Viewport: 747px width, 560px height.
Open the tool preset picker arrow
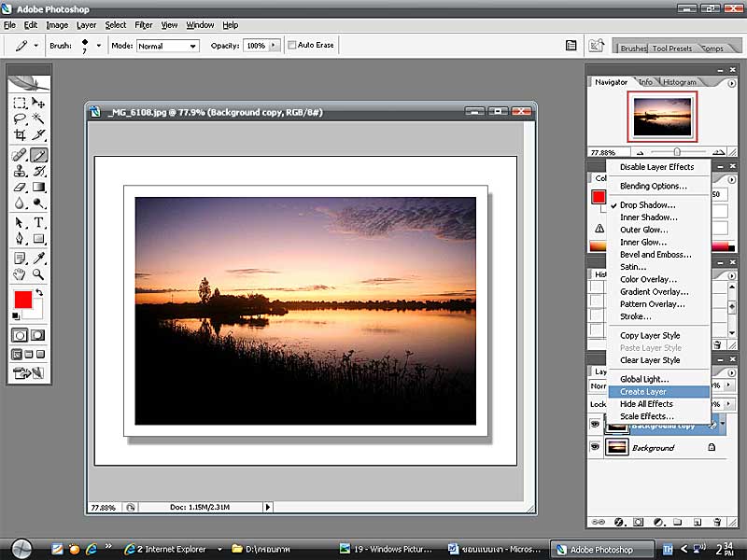click(36, 46)
